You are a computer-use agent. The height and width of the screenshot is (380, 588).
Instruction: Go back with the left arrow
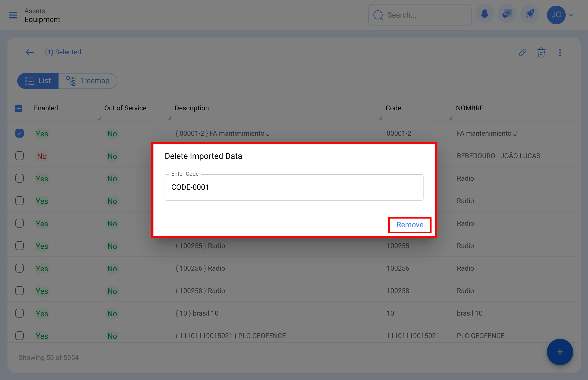30,52
